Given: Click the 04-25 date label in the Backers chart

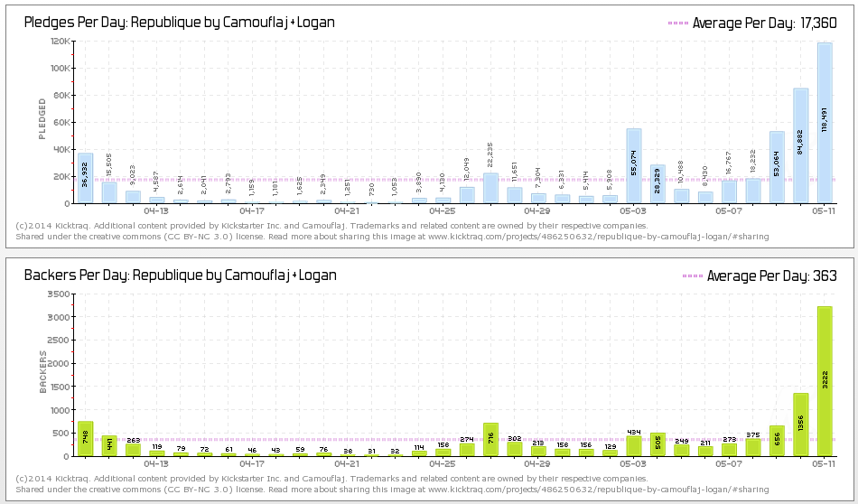Looking at the screenshot, I should click(x=443, y=463).
